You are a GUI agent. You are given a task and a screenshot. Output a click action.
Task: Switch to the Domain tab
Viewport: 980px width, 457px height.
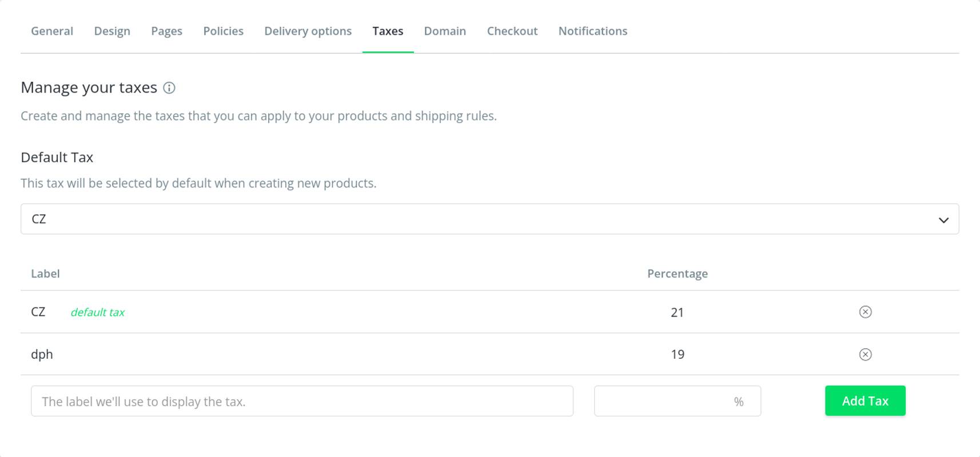coord(445,31)
